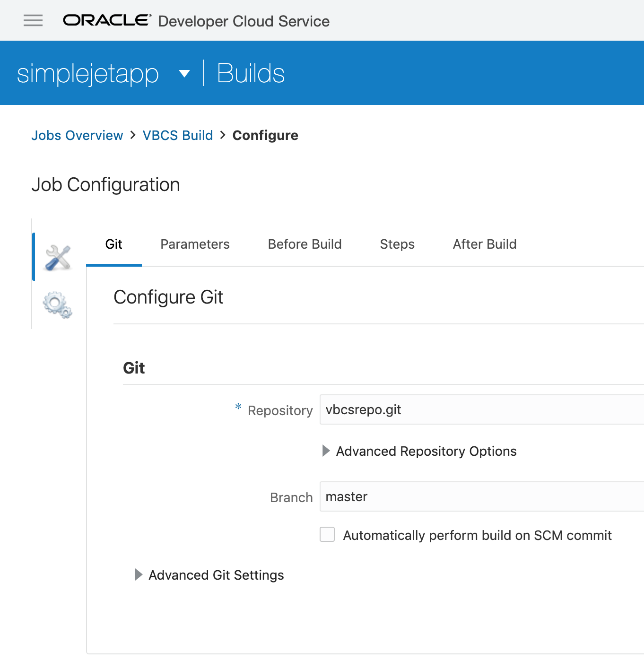Image resolution: width=644 pixels, height=661 pixels.
Task: Enable automatic build on SCM commit
Action: click(327, 534)
